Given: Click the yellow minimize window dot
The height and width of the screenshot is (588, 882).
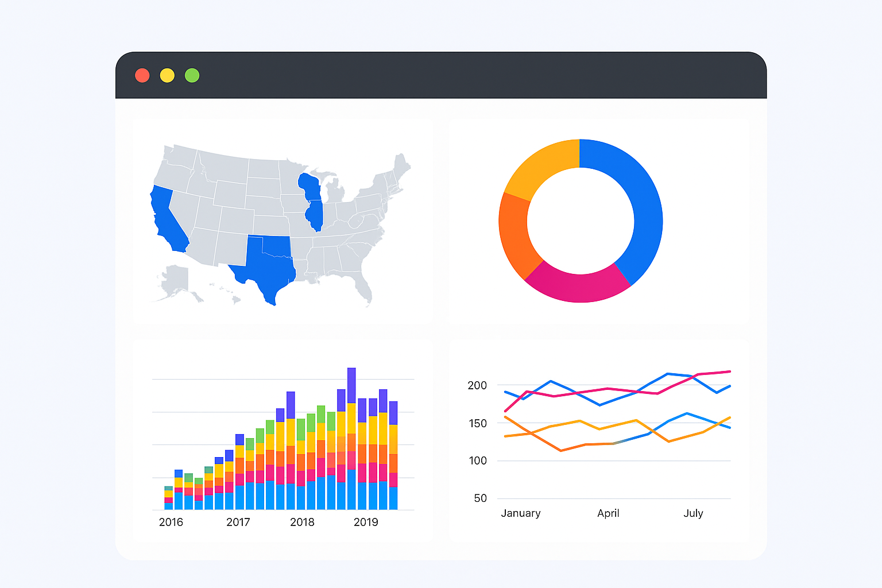Looking at the screenshot, I should point(167,75).
